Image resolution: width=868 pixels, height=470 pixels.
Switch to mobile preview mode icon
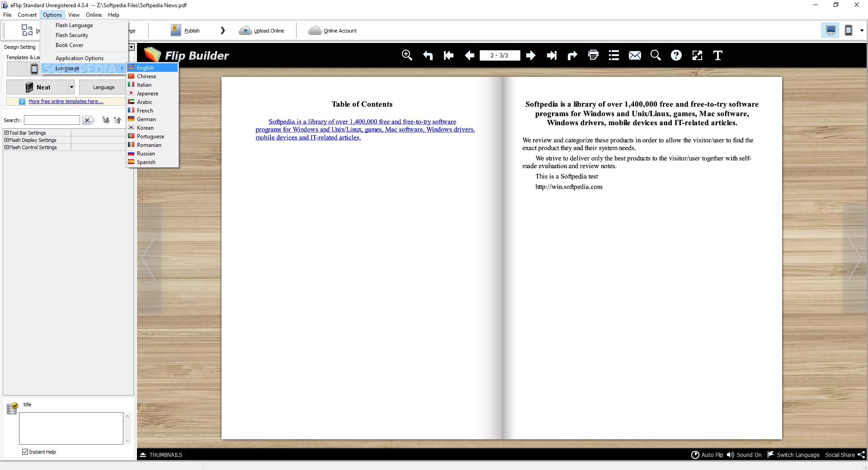[849, 30]
